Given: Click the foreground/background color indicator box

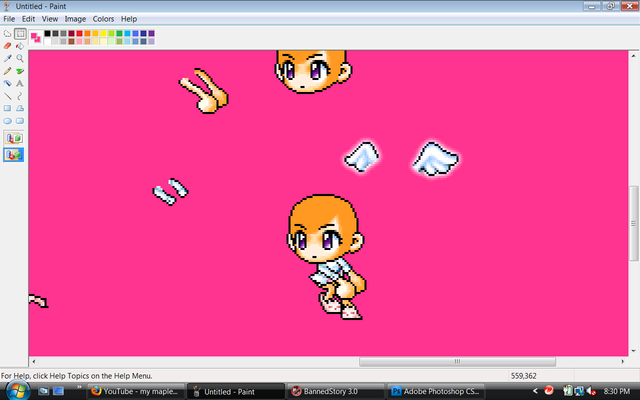Looking at the screenshot, I should 36,37.
